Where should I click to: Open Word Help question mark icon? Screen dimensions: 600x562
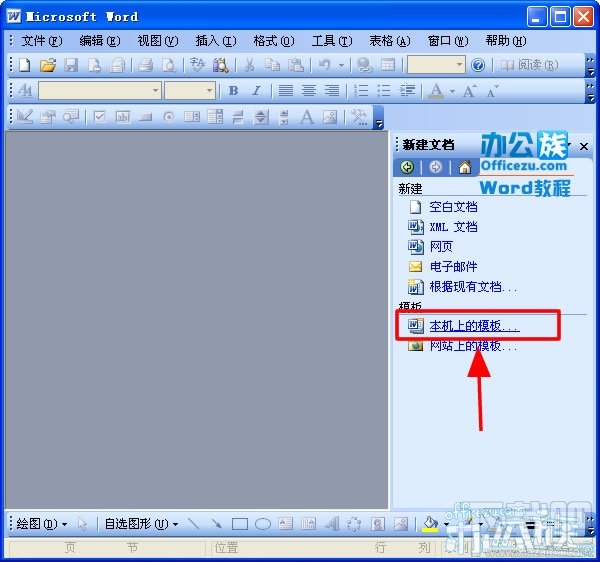click(478, 65)
